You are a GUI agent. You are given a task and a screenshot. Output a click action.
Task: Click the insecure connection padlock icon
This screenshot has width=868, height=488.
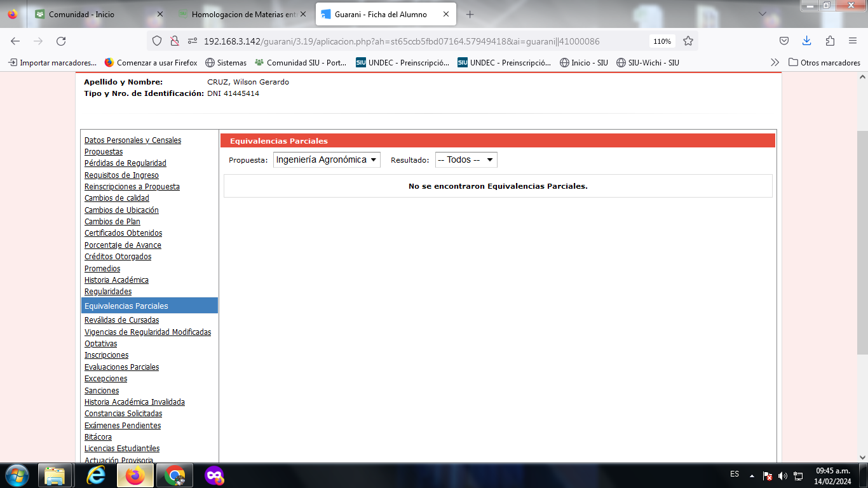[x=174, y=41]
